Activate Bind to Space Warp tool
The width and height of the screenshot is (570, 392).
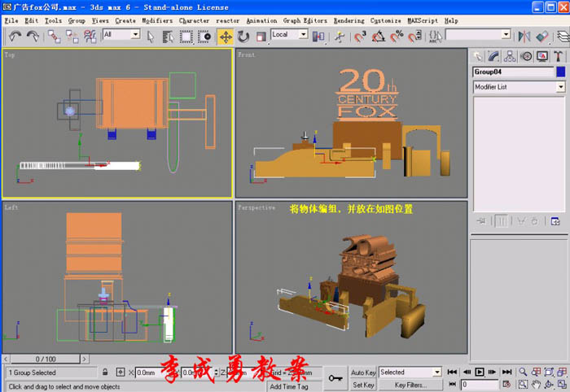[90, 37]
